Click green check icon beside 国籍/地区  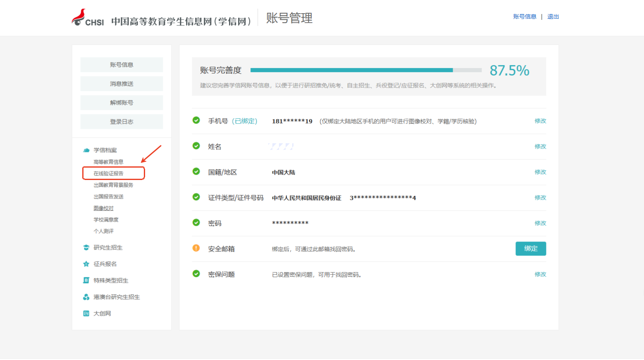click(196, 171)
